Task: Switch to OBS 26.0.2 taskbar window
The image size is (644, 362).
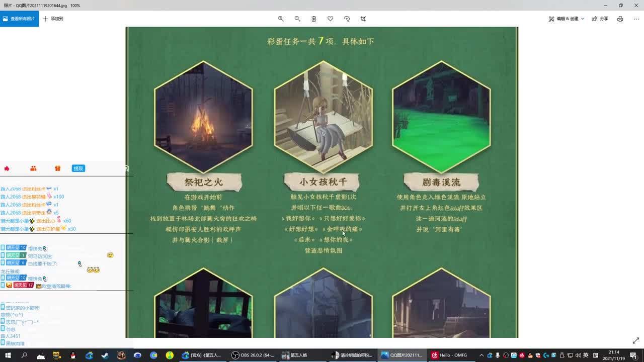Action: tap(253, 355)
